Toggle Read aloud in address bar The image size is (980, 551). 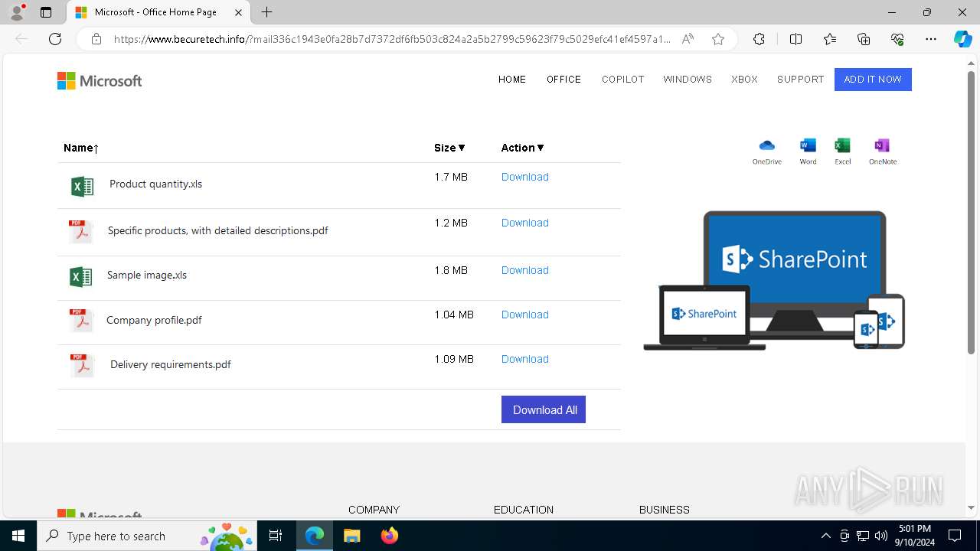pos(688,39)
